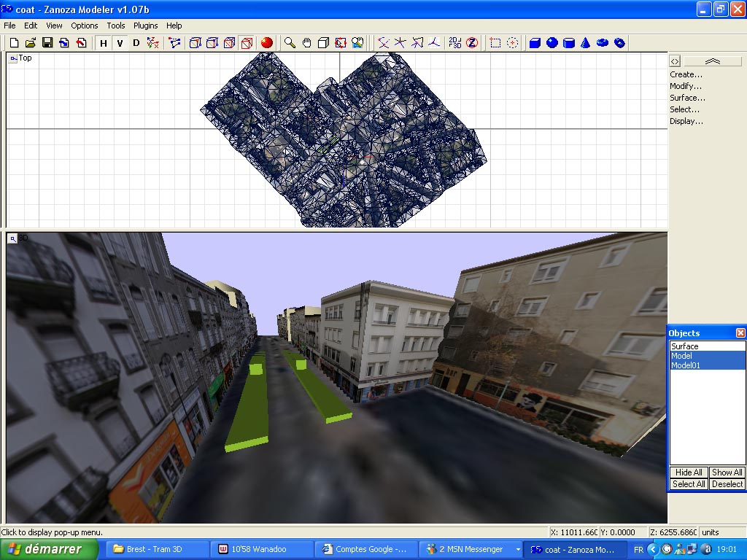The width and height of the screenshot is (747, 560).
Task: Toggle the H axis lock button
Action: 104,43
